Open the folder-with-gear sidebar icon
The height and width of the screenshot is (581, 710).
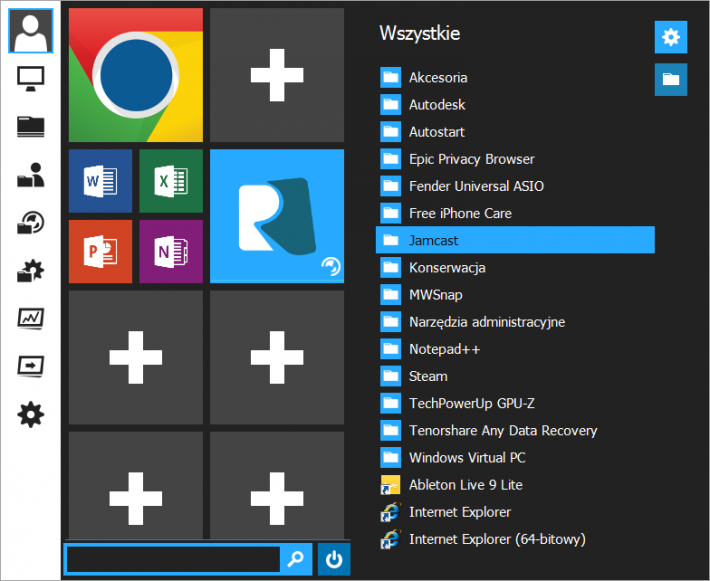30,271
